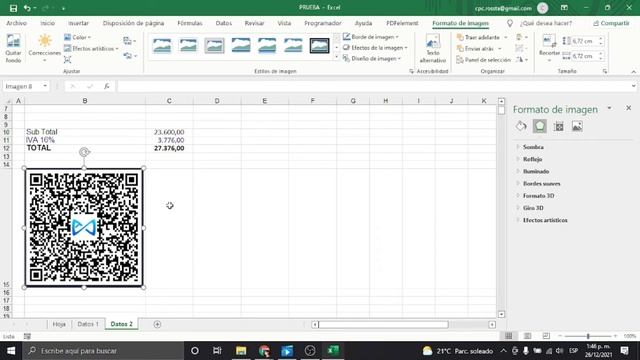Select the Size and Properties pane icon

(558, 126)
